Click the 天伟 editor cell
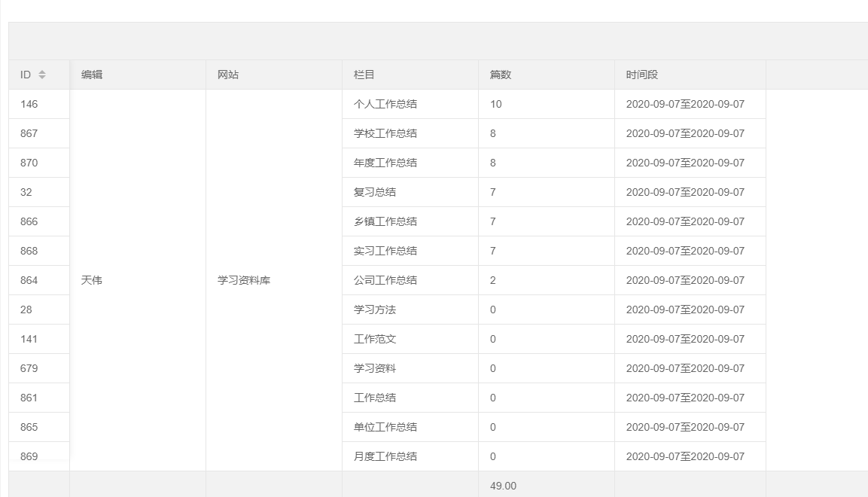Image resolution: width=868 pixels, height=497 pixels. click(91, 280)
